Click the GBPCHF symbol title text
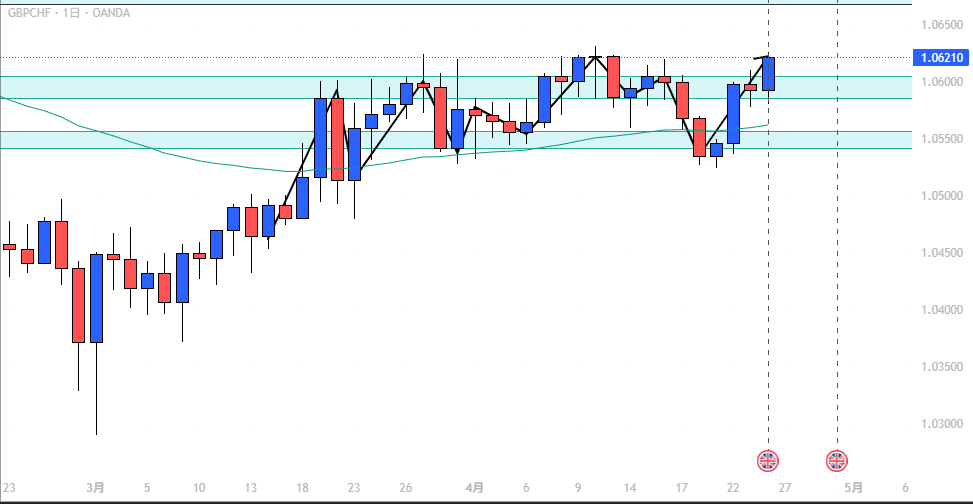Image resolution: width=973 pixels, height=504 pixels. (x=31, y=13)
